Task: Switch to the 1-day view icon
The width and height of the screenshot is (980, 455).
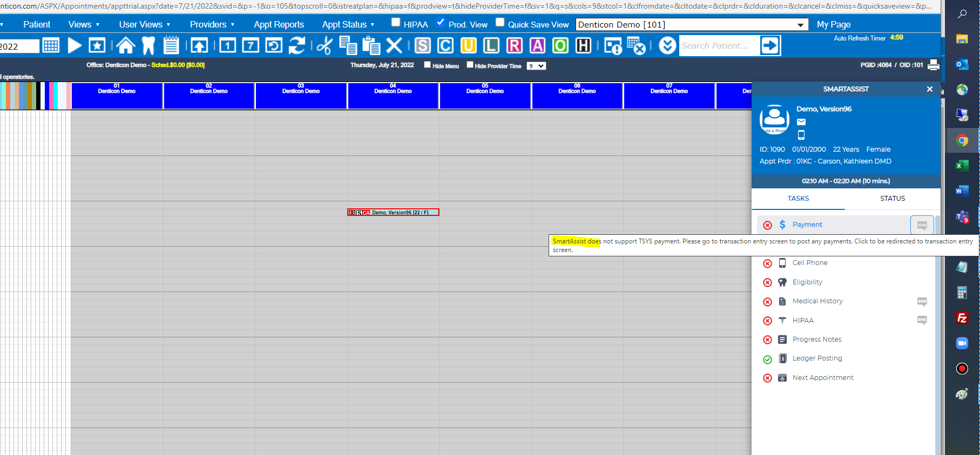Action: click(x=228, y=46)
